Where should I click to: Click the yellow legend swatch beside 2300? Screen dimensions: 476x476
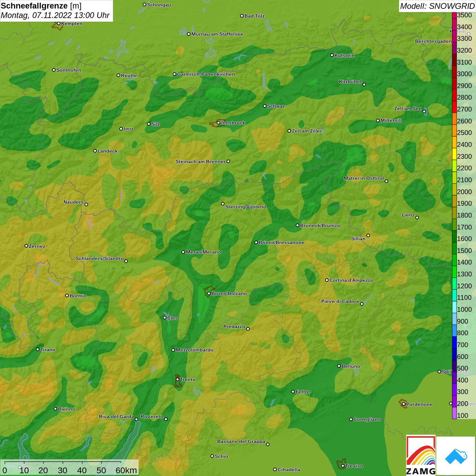tap(454, 154)
